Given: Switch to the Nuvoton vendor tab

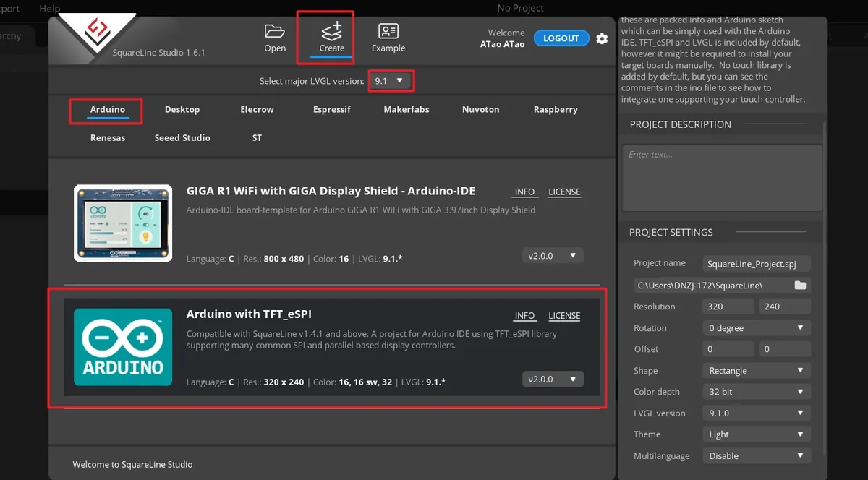Looking at the screenshot, I should click(x=481, y=110).
